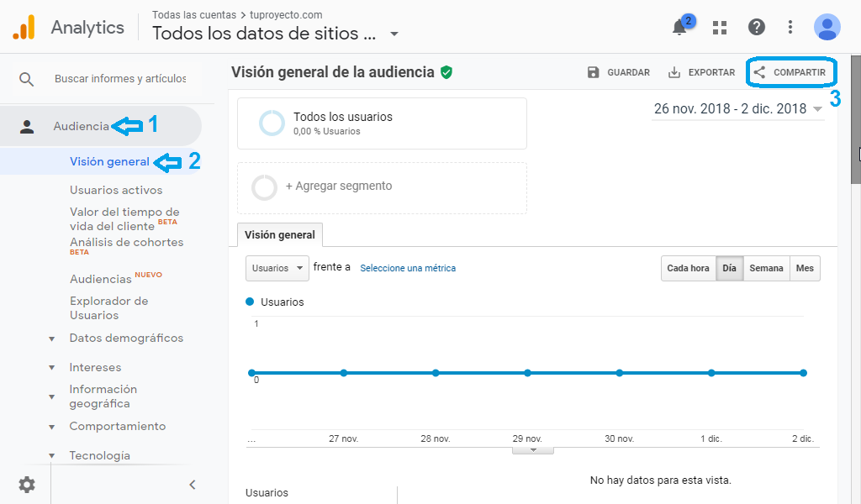The width and height of the screenshot is (861, 504).
Task: Switch chart granularity to Semana
Action: (766, 269)
